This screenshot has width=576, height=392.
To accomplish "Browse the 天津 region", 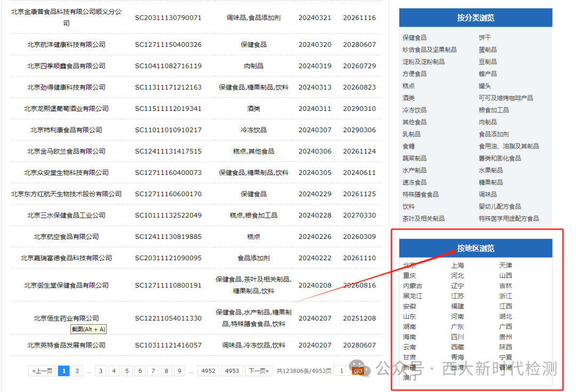I will pyautogui.click(x=506, y=265).
